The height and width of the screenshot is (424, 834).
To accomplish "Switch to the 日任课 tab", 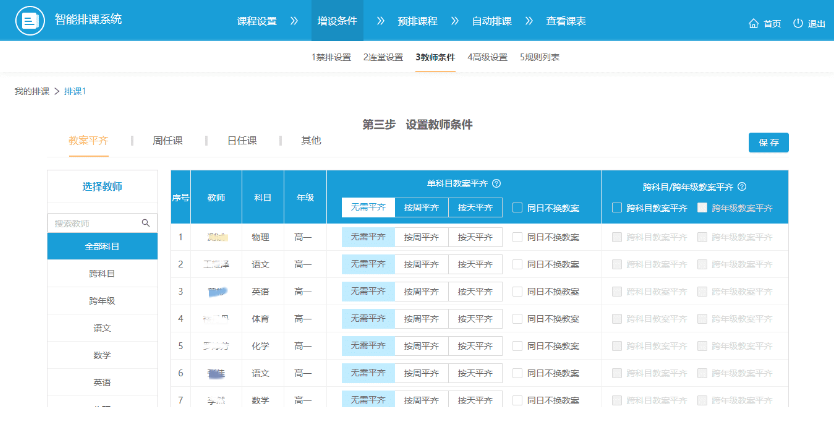I will 242,141.
